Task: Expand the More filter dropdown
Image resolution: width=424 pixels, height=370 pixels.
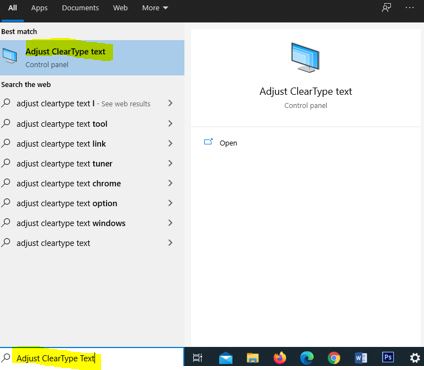Action: coord(155,8)
